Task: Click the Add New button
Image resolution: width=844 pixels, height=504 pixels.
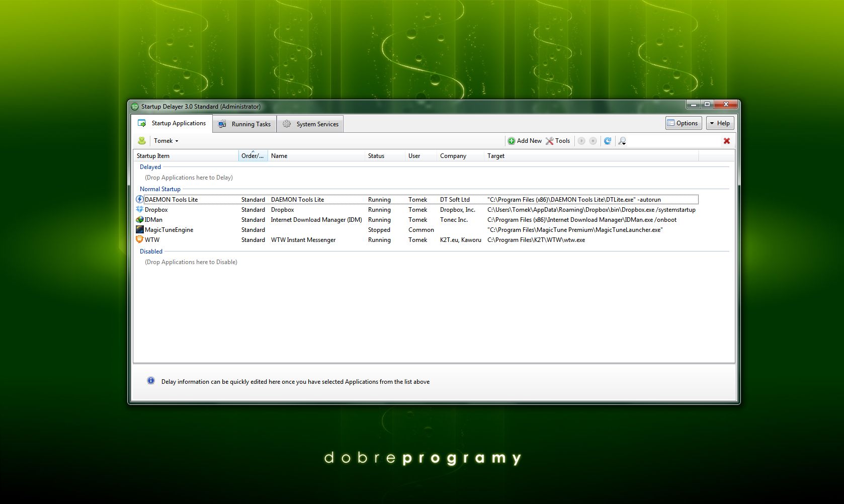Action: [x=525, y=141]
